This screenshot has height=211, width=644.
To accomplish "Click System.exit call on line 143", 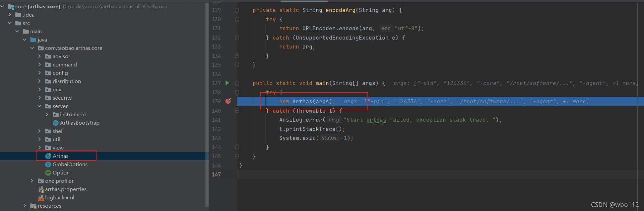I will (297, 138).
